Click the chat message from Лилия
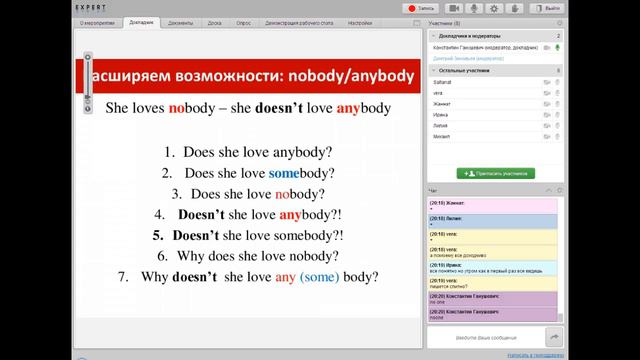The height and width of the screenshot is (360, 640). [x=493, y=221]
